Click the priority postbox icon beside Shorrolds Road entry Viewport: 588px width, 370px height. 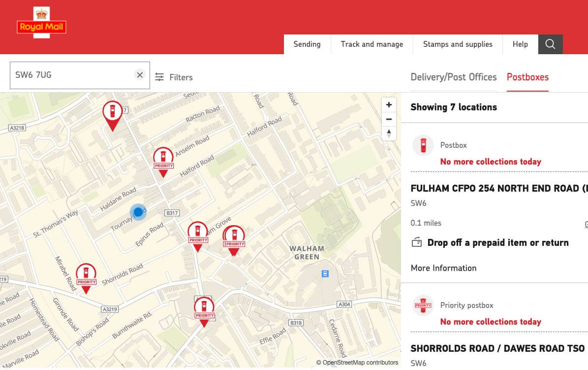click(x=423, y=305)
